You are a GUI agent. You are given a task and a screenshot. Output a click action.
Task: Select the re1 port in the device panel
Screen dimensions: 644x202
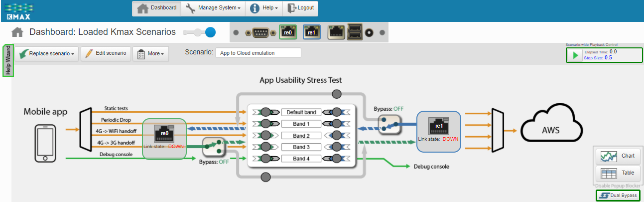click(x=312, y=32)
